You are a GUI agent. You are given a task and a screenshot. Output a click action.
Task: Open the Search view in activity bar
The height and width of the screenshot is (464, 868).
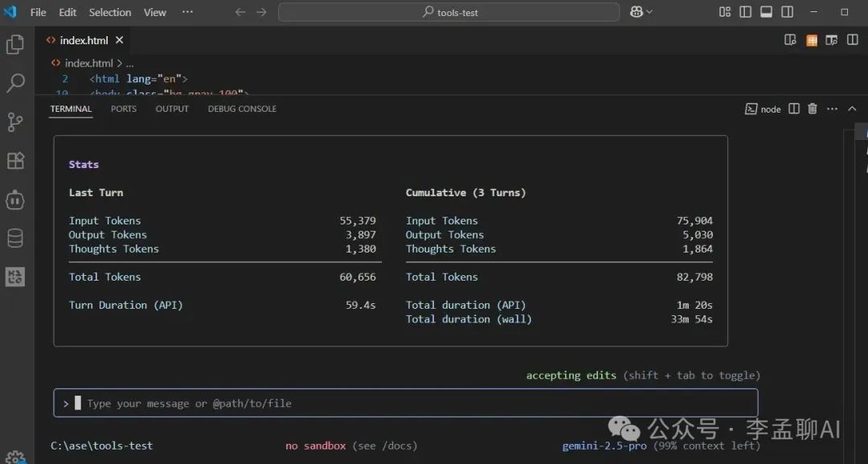(15, 83)
